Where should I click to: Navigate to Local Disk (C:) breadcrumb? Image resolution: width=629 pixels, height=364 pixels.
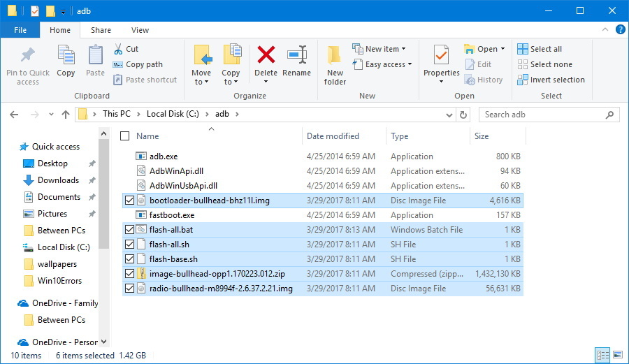pyautogui.click(x=173, y=114)
